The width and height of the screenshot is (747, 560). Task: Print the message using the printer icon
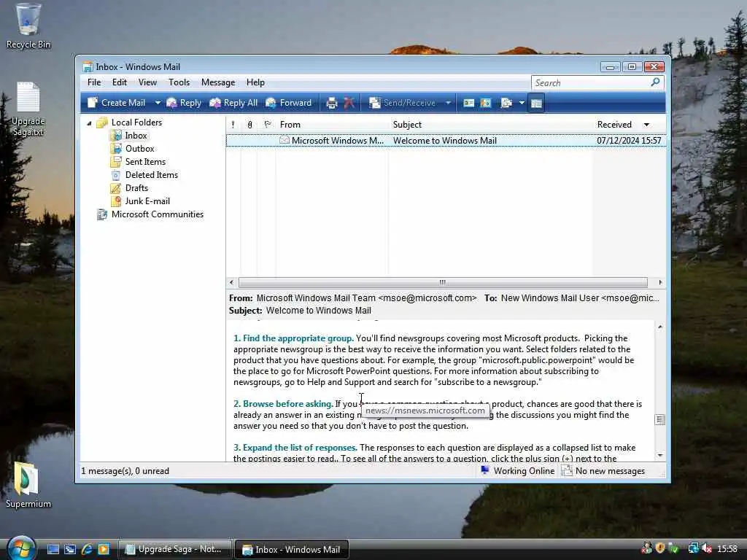point(332,103)
